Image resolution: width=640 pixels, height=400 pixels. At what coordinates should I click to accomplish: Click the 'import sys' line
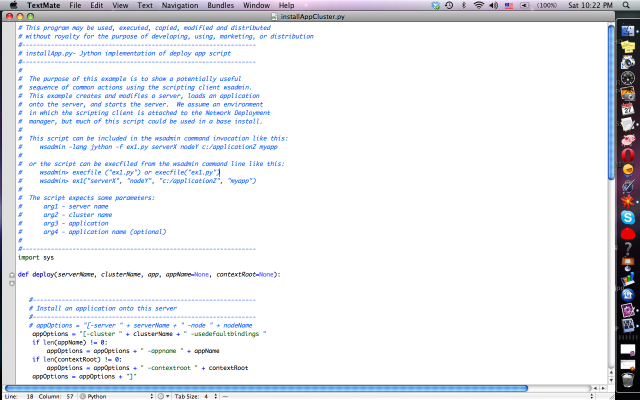coord(36,258)
